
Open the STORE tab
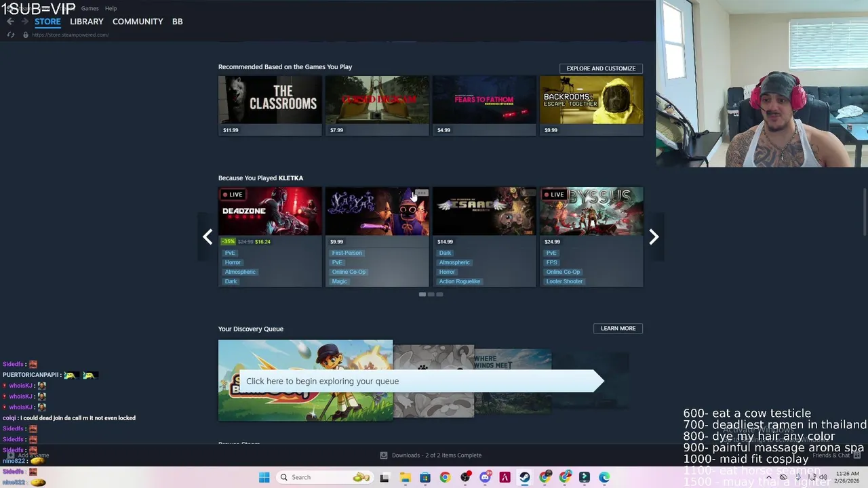(x=47, y=22)
